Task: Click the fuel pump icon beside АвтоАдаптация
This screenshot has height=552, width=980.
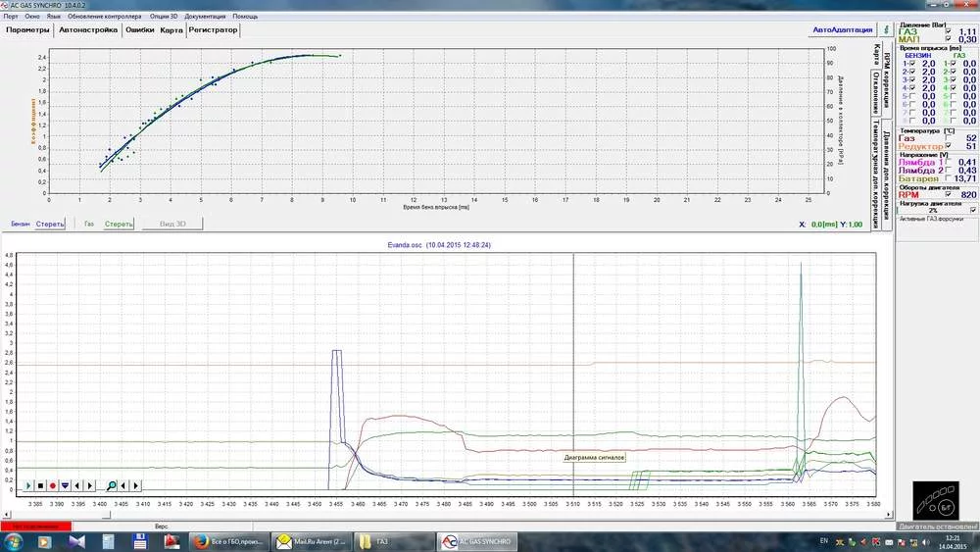Action: (886, 30)
